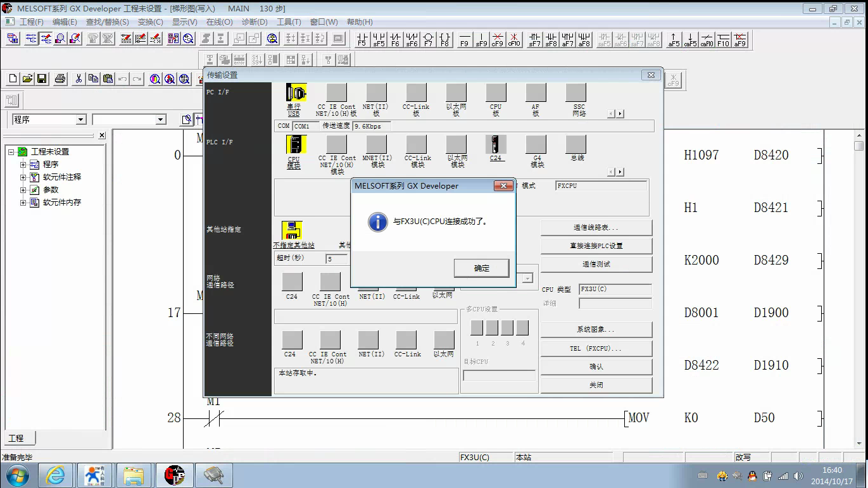Click the New project toolbar icon
Viewport: 868px width, 488px height.
coord(13,79)
